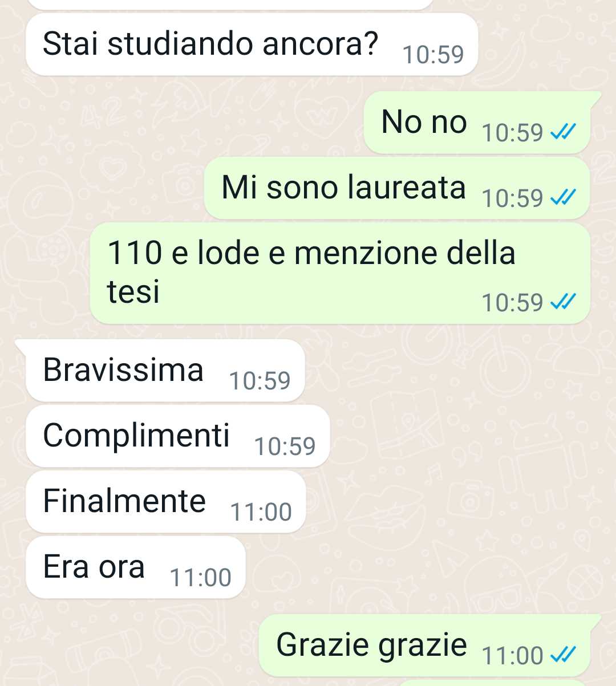
Task: Click the 11:00 timestamp beside "Finalmente"
Action: pyautogui.click(x=261, y=512)
